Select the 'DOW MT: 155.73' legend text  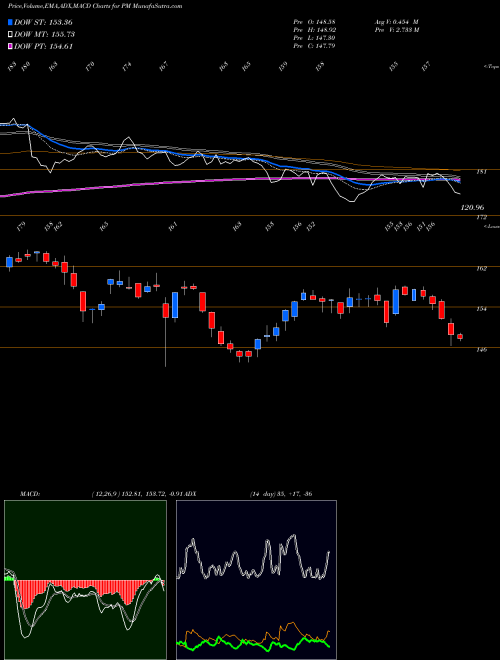pos(45,35)
